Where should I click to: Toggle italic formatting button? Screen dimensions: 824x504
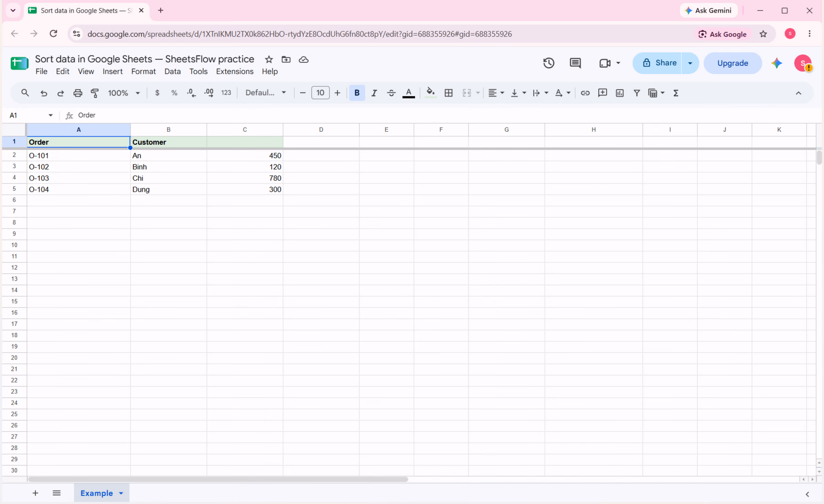click(x=374, y=93)
